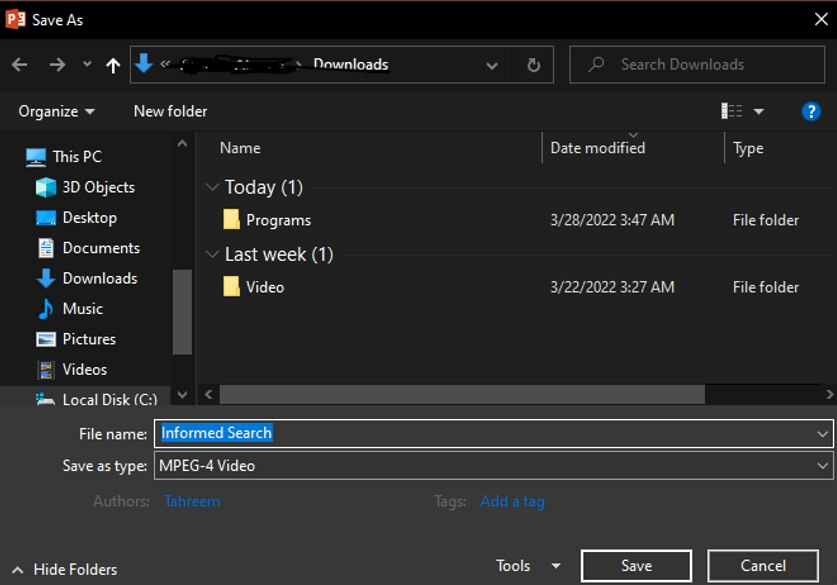The image size is (837, 585).
Task: Click the Programs folder icon
Action: point(231,219)
